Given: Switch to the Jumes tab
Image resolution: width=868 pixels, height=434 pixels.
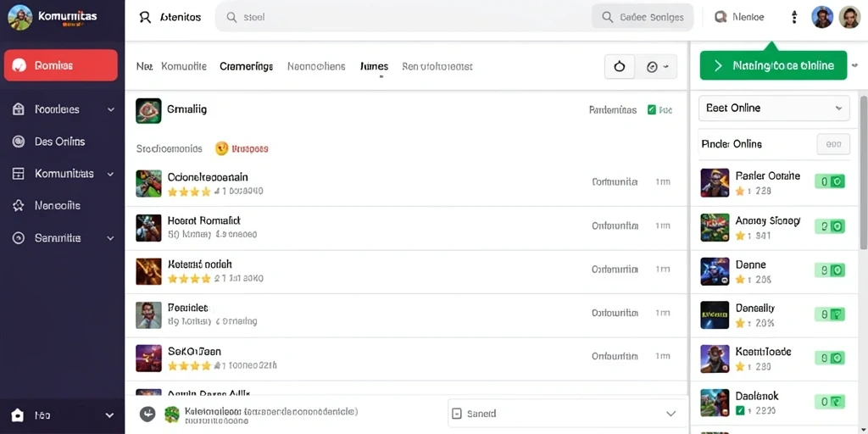Looking at the screenshot, I should pos(374,66).
